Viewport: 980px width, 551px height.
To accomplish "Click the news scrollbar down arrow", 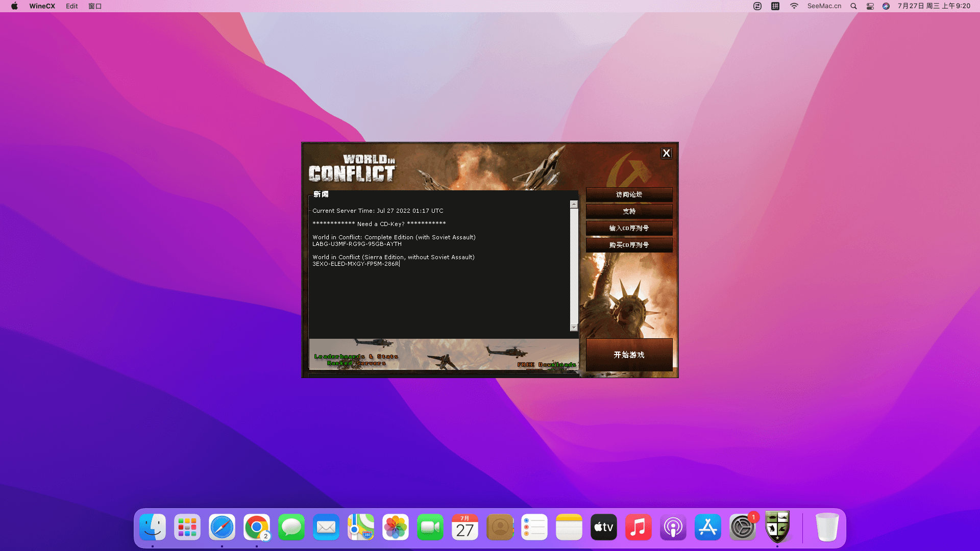I will click(574, 328).
